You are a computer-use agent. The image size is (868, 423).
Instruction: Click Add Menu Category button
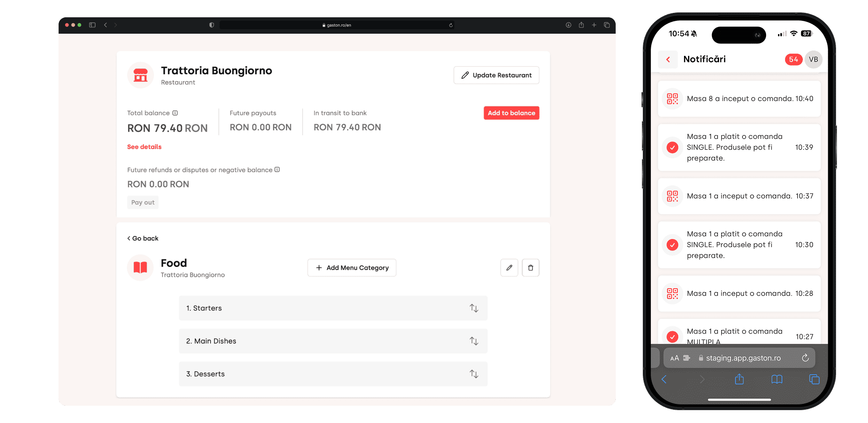[x=352, y=268]
